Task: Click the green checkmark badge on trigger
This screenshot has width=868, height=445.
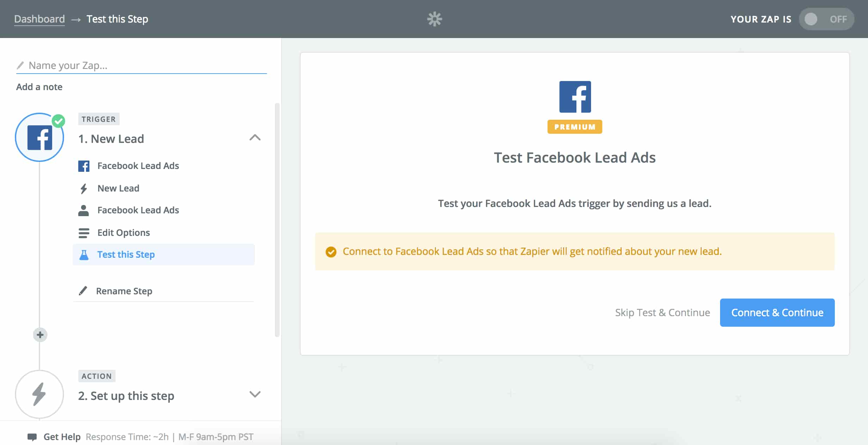Action: tap(58, 121)
